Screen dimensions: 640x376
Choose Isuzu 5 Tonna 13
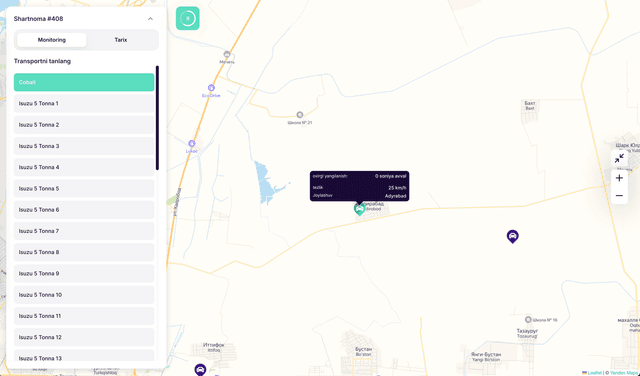click(84, 356)
